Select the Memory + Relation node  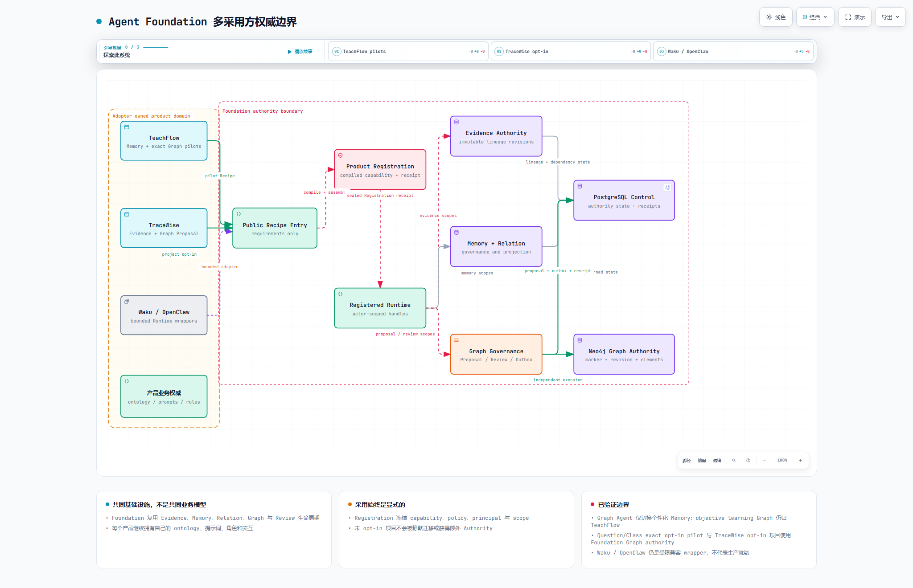(x=496, y=247)
